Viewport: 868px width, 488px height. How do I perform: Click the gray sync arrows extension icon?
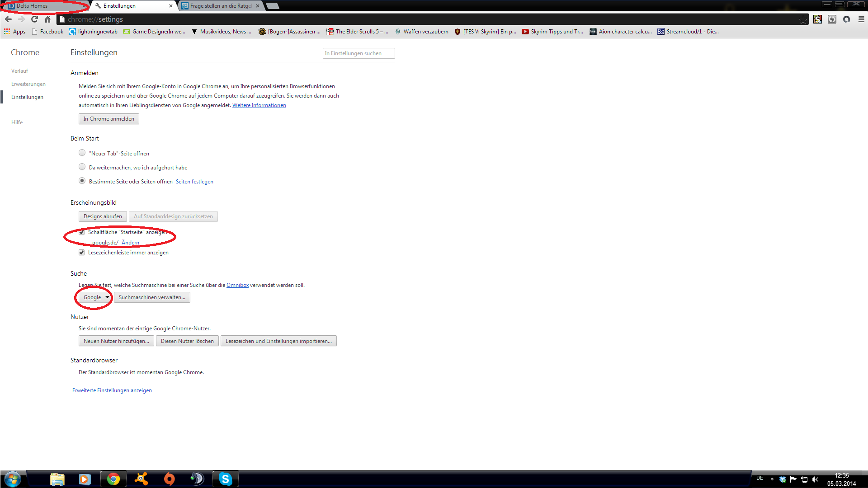pyautogui.click(x=832, y=19)
